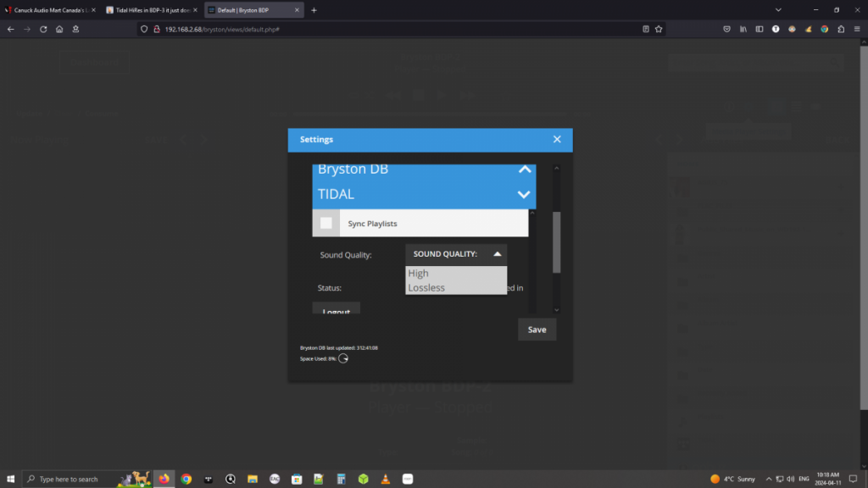Switch to Canuck Audio Mart tab
Image resolution: width=868 pixels, height=488 pixels.
tap(50, 10)
